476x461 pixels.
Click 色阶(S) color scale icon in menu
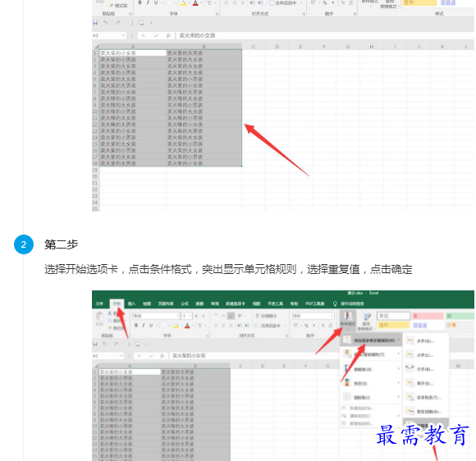[346, 383]
